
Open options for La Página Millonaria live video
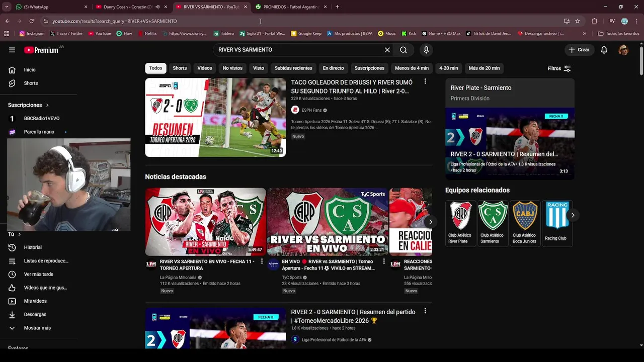pyautogui.click(x=262, y=261)
